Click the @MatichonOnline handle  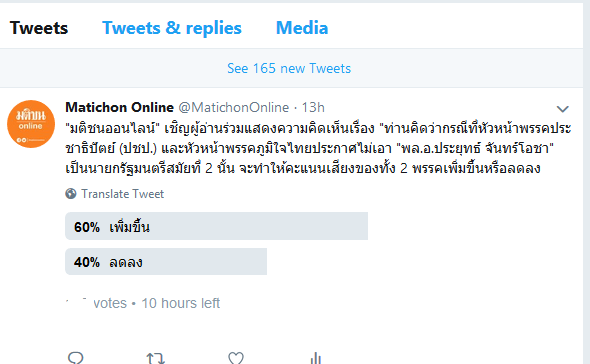[x=233, y=108]
